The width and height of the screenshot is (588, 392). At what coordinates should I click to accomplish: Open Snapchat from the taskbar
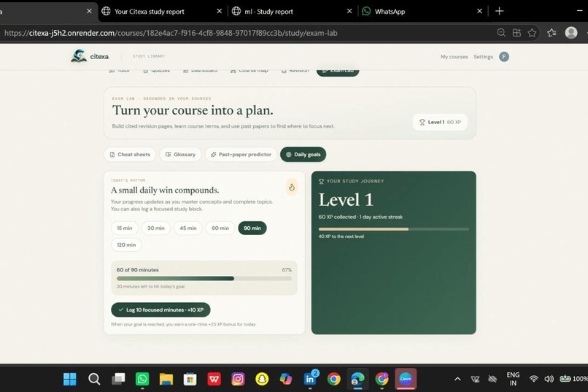tap(262, 380)
